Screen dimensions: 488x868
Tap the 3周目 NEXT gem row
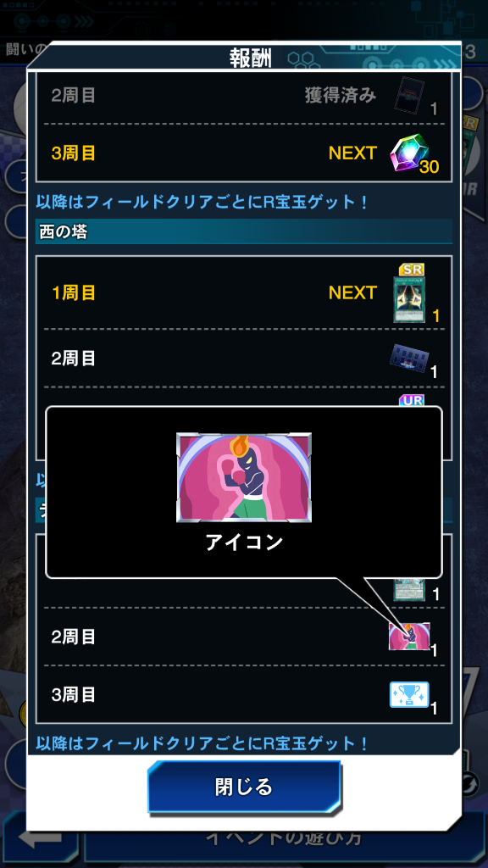coord(244,153)
